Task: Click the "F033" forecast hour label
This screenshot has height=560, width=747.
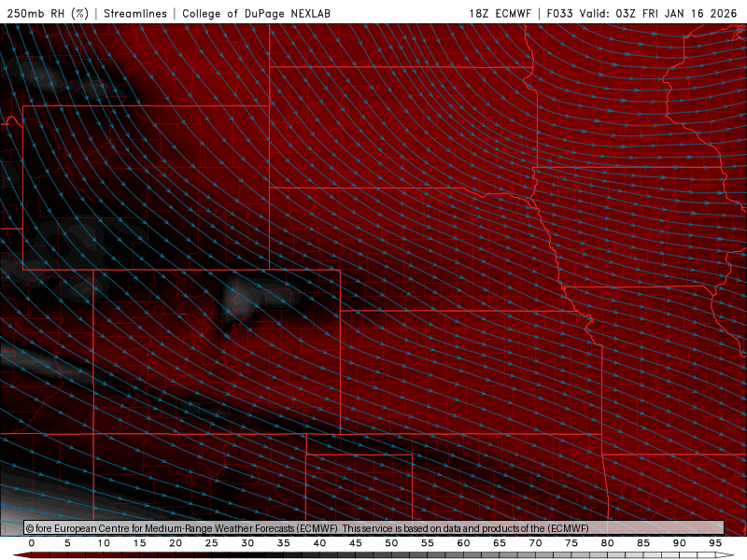Action: 559,13
